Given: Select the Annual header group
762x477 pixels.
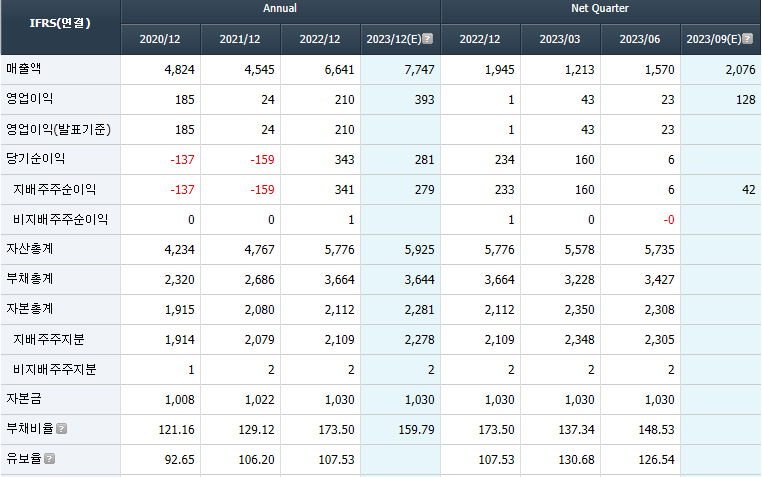Looking at the screenshot, I should click(280, 9).
